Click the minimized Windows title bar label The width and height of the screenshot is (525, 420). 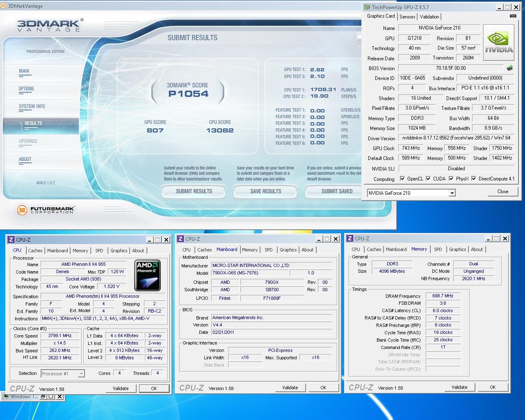click(24, 397)
